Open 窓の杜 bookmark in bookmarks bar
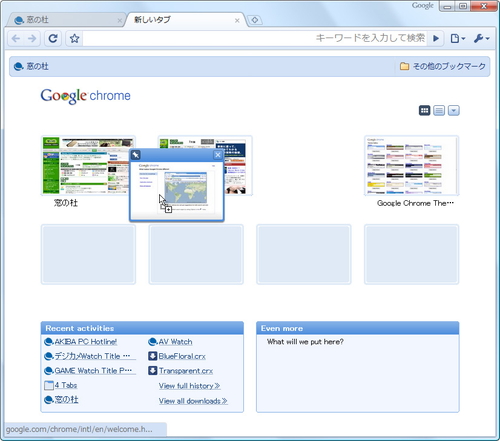Screen dimensions: 500x441 (31, 66)
